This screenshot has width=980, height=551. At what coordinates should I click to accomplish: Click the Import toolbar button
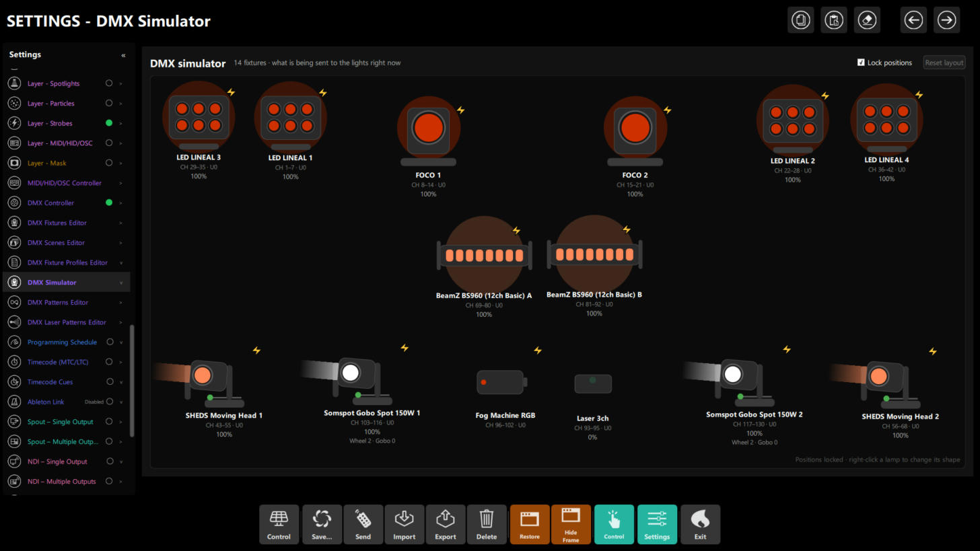(x=404, y=524)
